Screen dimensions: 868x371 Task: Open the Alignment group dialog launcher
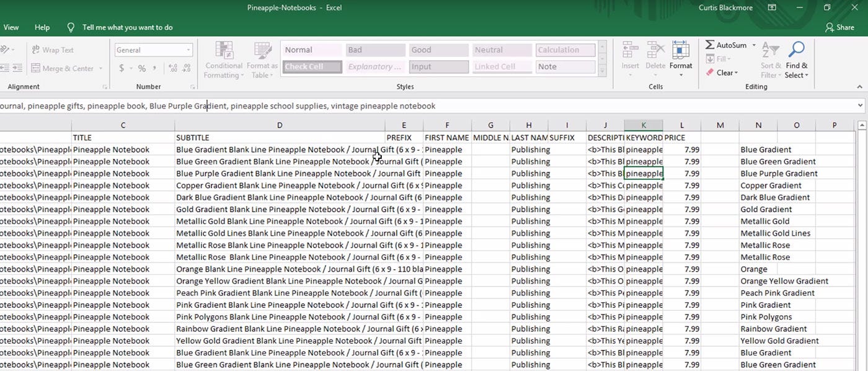coord(104,87)
